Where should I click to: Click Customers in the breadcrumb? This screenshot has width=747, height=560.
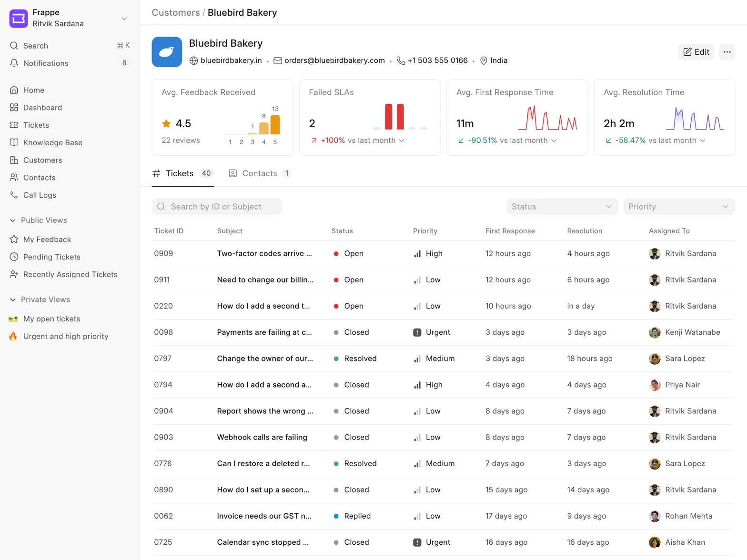pos(176,13)
